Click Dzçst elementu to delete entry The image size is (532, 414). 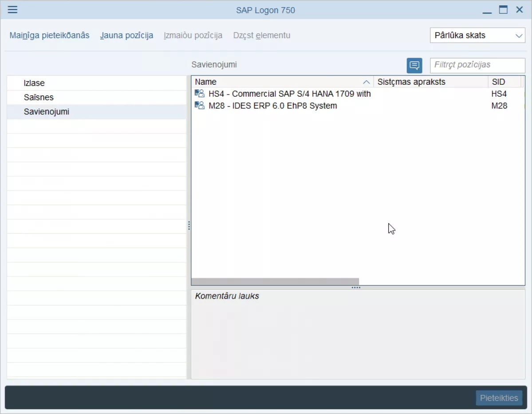click(x=262, y=35)
